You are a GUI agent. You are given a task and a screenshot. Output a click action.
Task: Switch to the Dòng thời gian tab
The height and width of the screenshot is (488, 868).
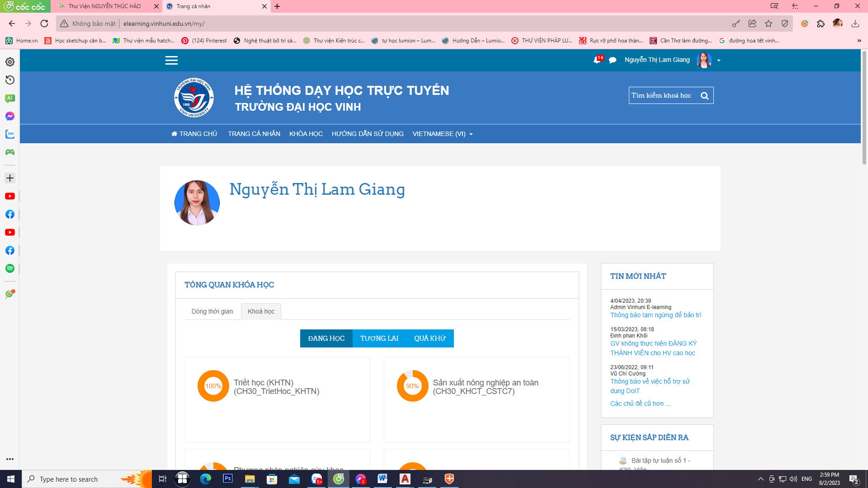pos(212,311)
